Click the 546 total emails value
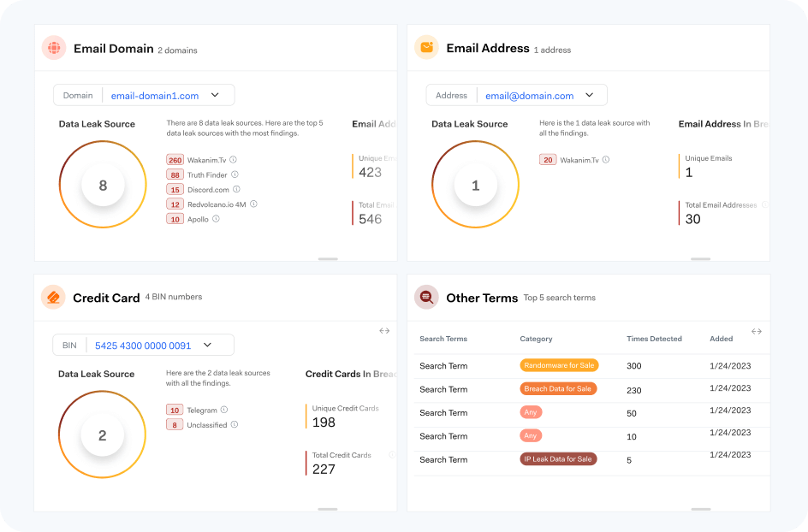 pos(370,220)
